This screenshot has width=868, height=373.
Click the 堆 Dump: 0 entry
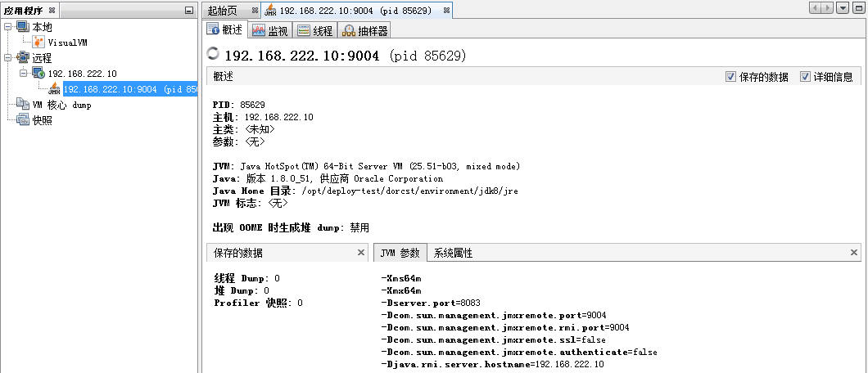pos(242,290)
